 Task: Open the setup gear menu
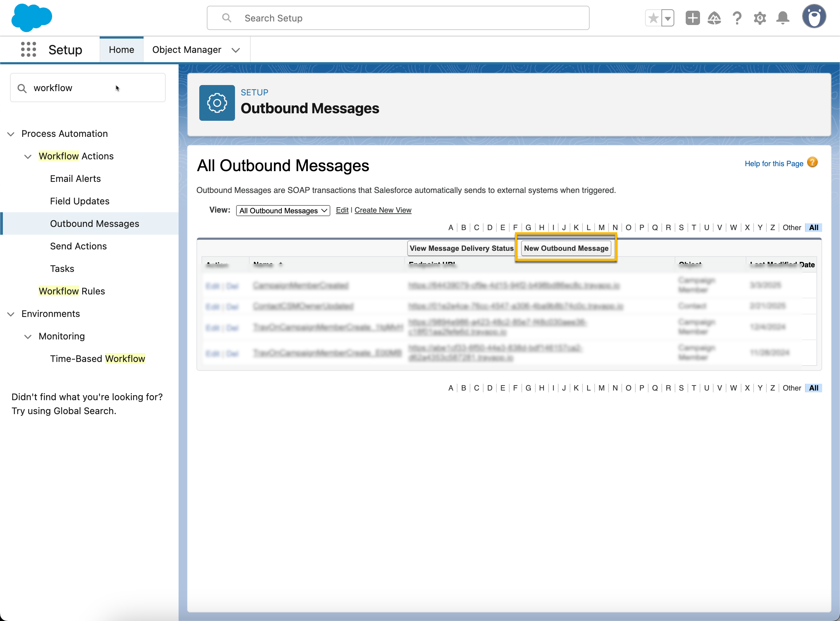760,18
